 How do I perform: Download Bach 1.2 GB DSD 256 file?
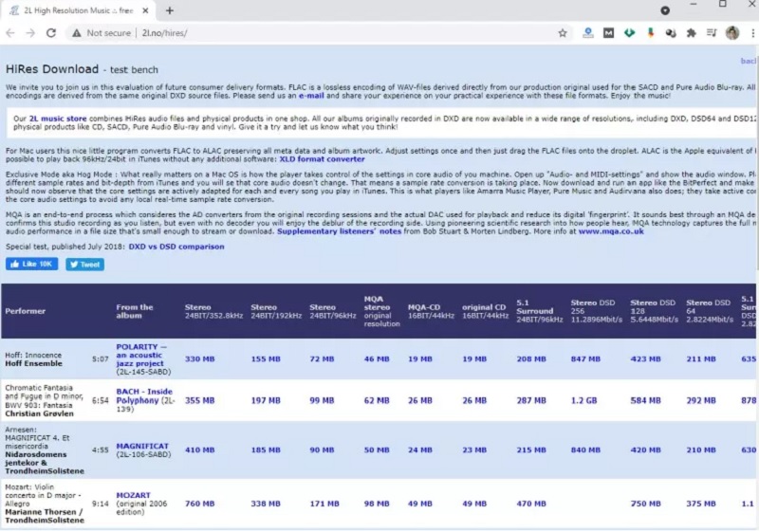click(583, 401)
